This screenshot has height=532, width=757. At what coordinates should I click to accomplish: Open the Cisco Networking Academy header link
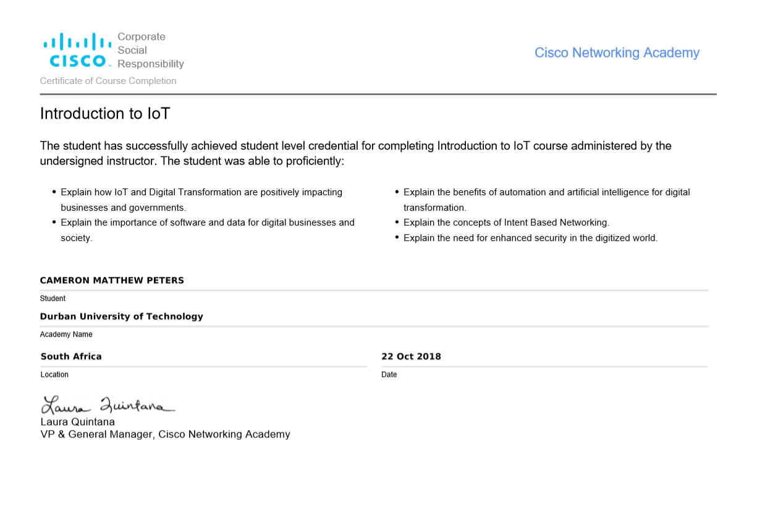(x=616, y=53)
